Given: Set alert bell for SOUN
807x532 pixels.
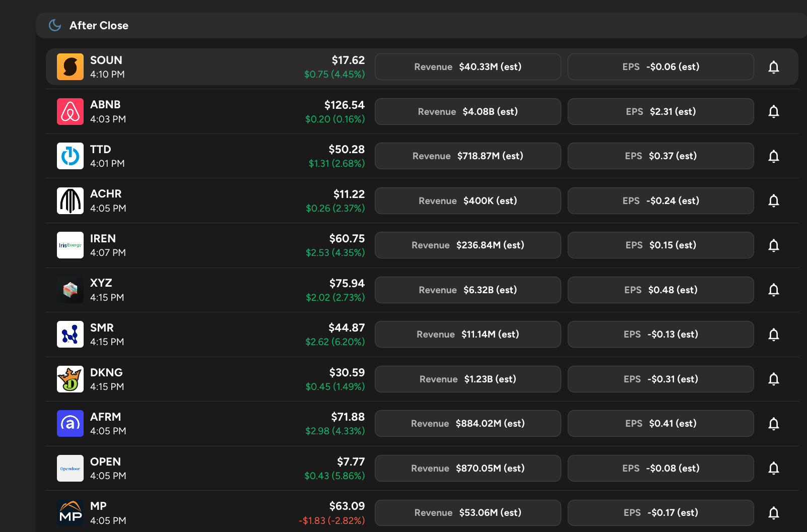Looking at the screenshot, I should 774,67.
